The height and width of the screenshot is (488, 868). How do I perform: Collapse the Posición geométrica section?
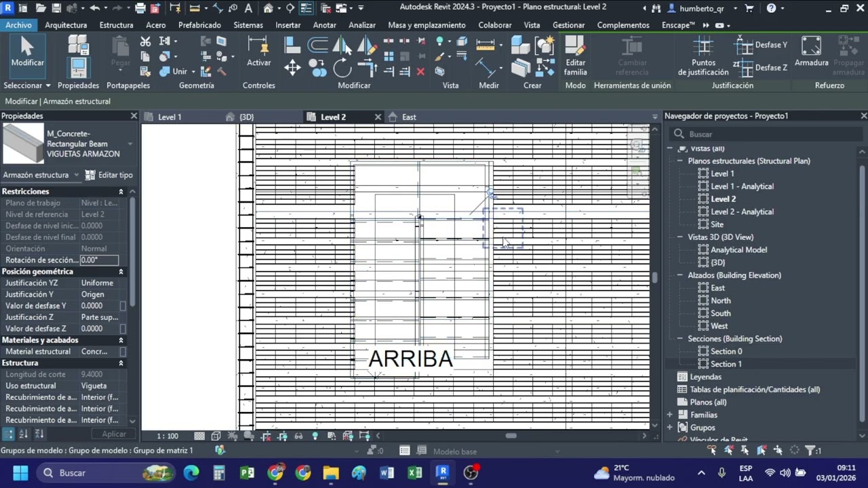[x=121, y=272]
